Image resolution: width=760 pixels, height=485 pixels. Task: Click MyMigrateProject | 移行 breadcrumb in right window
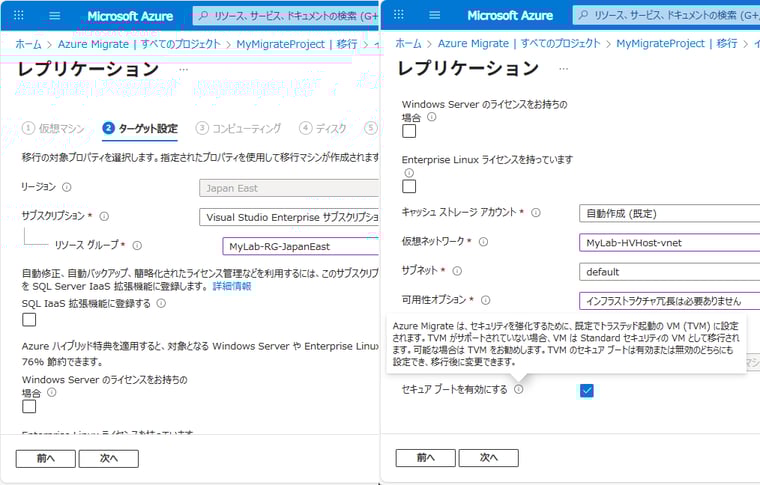pos(677,43)
